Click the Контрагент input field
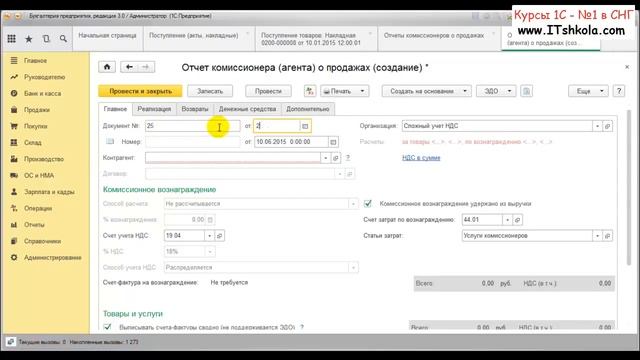 [233, 158]
